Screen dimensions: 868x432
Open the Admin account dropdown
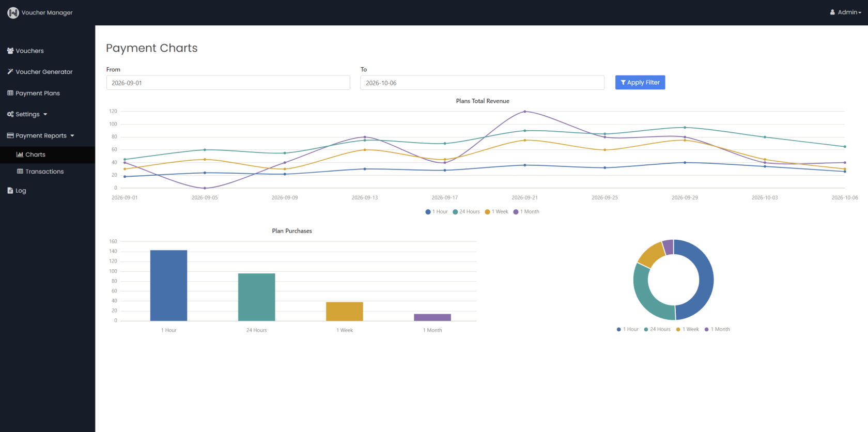click(846, 12)
